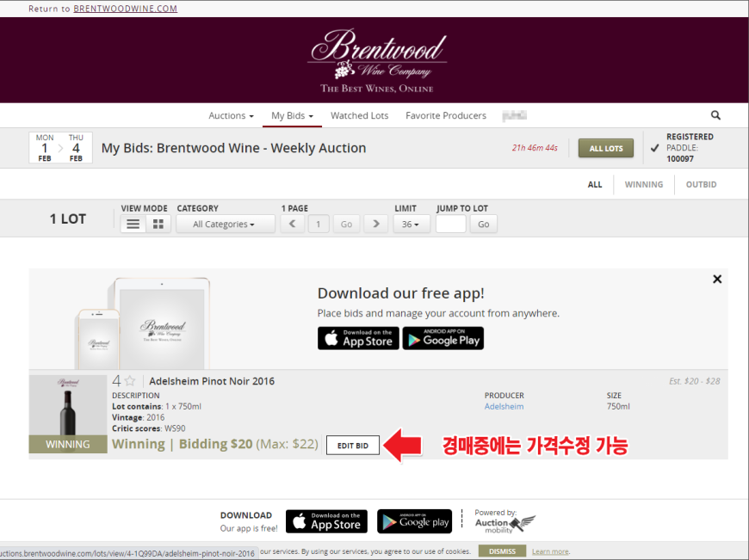Go to previous page arrow
The image size is (749, 560).
pyautogui.click(x=293, y=224)
